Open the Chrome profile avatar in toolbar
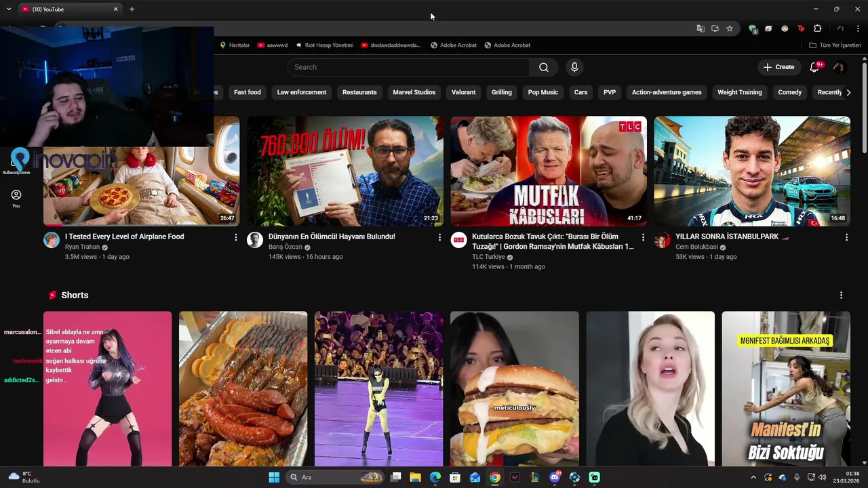The image size is (868, 488). click(x=840, y=28)
